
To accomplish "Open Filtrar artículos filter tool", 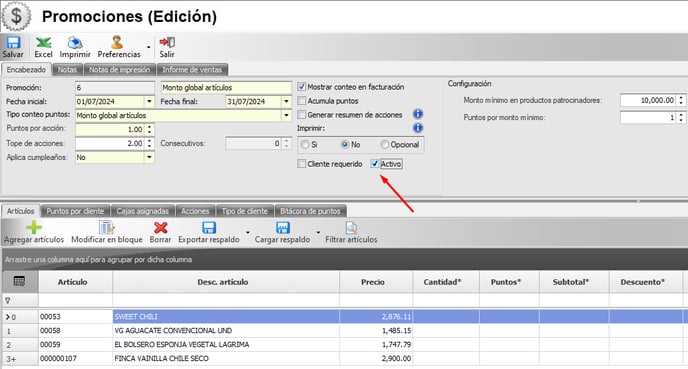I will (351, 228).
